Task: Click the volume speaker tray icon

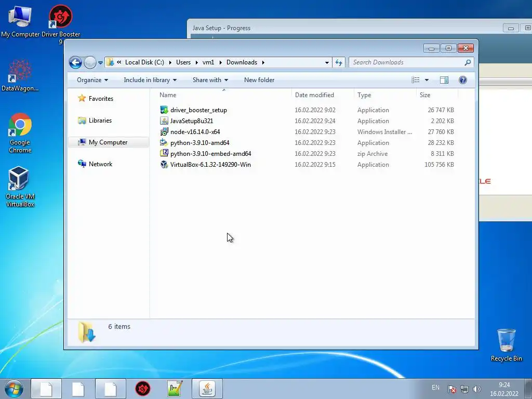Action: (477, 389)
